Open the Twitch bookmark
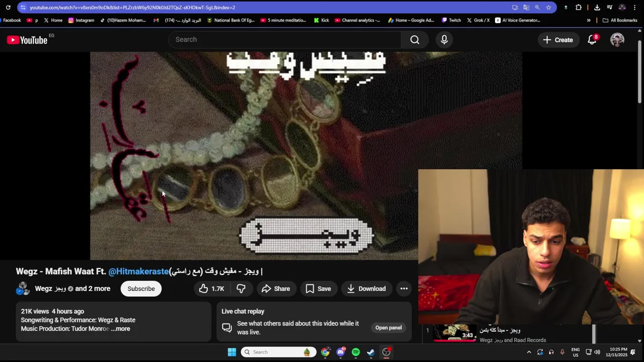This screenshot has width=644, height=362. (x=451, y=20)
